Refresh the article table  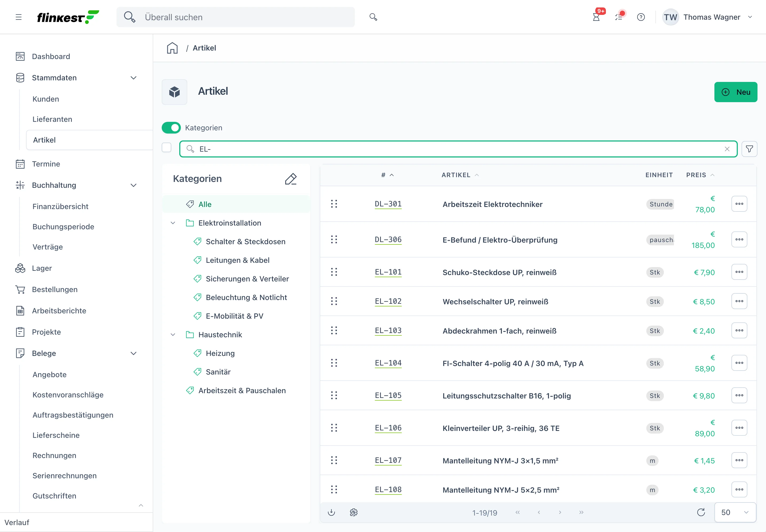[701, 512]
